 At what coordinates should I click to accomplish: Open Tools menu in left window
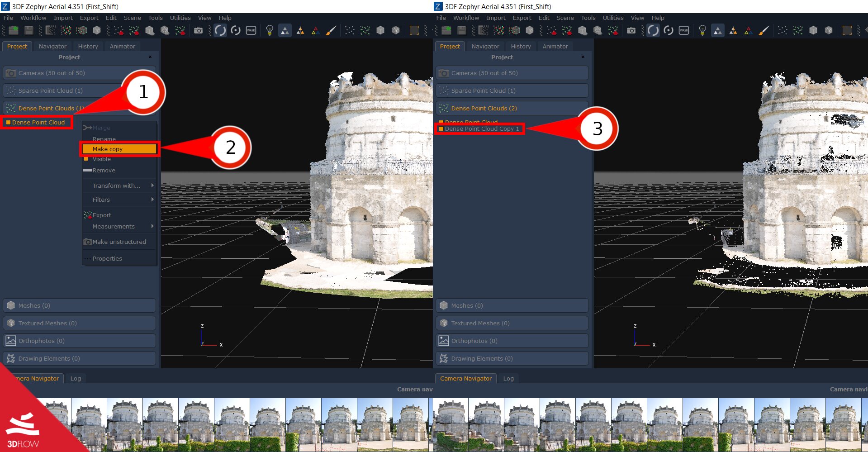click(x=155, y=18)
